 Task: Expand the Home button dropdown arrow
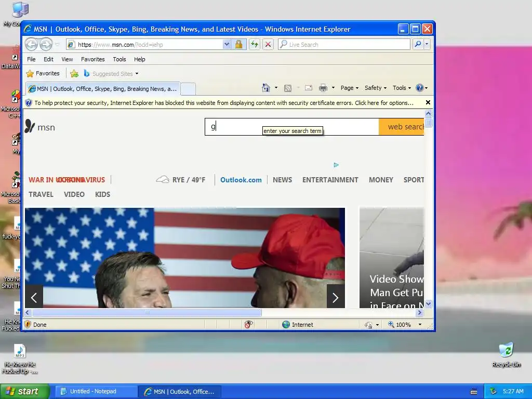(276, 88)
